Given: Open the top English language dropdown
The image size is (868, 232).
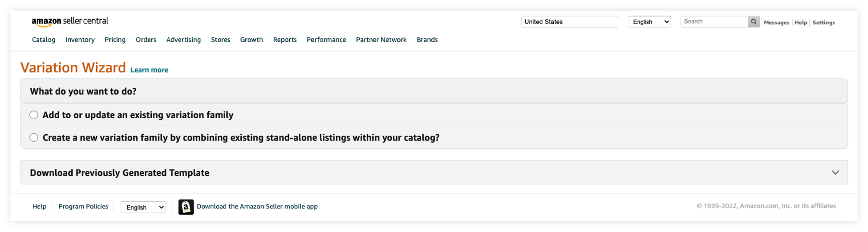Looking at the screenshot, I should 649,22.
